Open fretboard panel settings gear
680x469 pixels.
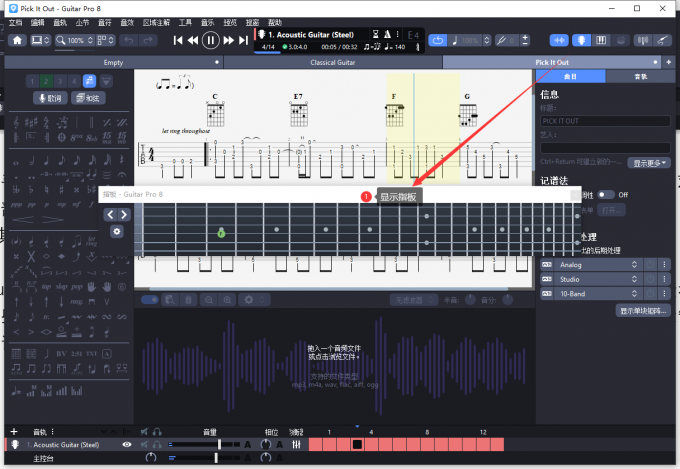[x=117, y=231]
